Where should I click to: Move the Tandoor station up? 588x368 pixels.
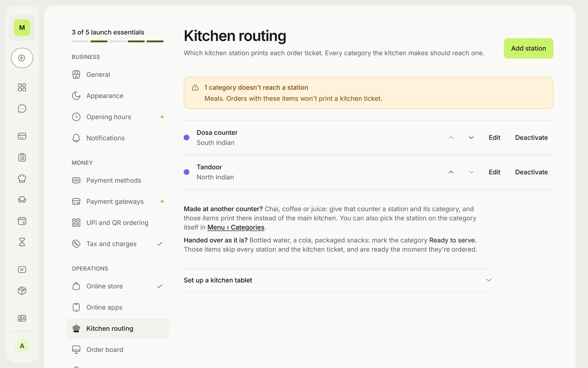(x=451, y=172)
